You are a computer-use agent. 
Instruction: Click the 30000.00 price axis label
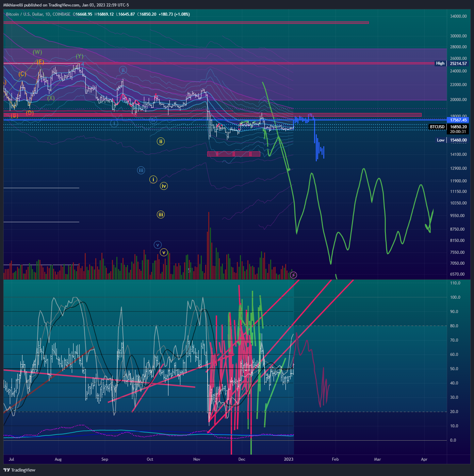[458, 36]
